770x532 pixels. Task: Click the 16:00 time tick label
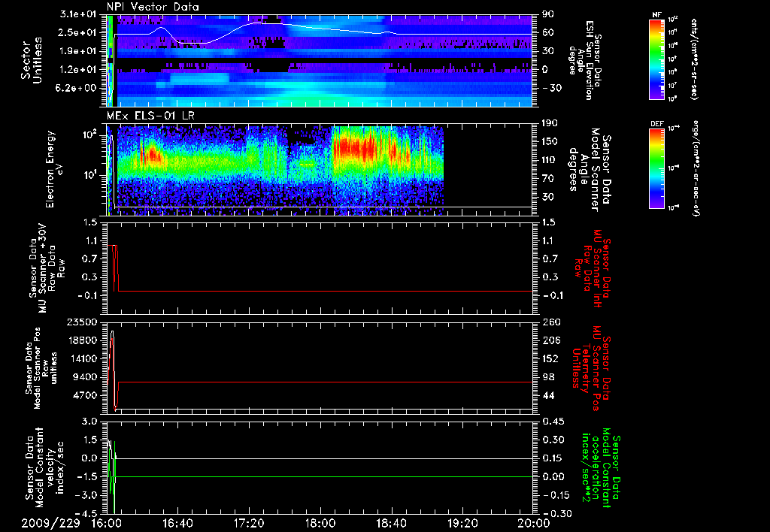[107, 523]
